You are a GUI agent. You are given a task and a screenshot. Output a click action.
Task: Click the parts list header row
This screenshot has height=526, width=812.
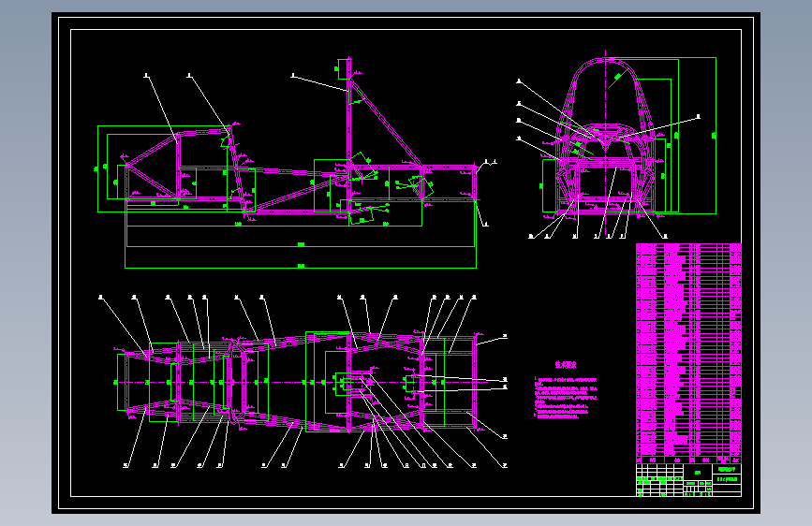click(x=688, y=460)
